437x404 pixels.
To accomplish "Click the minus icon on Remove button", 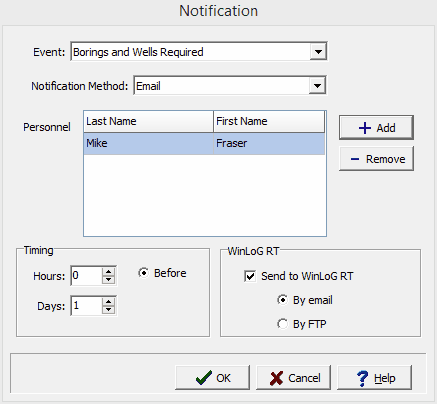I will pos(355,159).
